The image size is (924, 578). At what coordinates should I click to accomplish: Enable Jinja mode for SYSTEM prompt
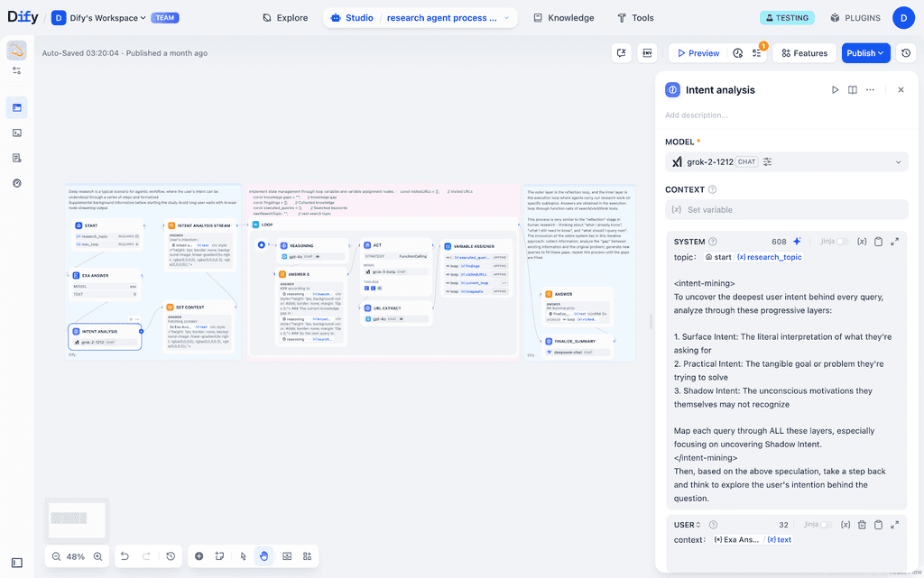click(x=842, y=242)
